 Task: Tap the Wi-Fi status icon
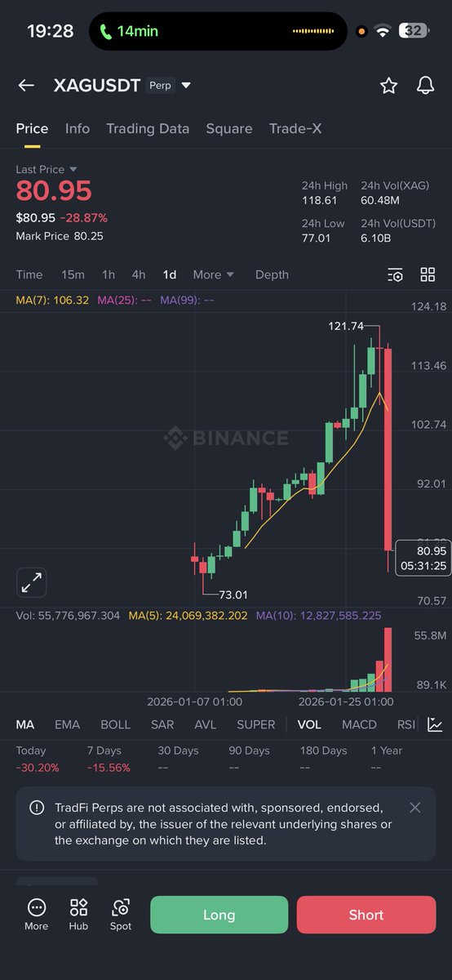pos(383,31)
